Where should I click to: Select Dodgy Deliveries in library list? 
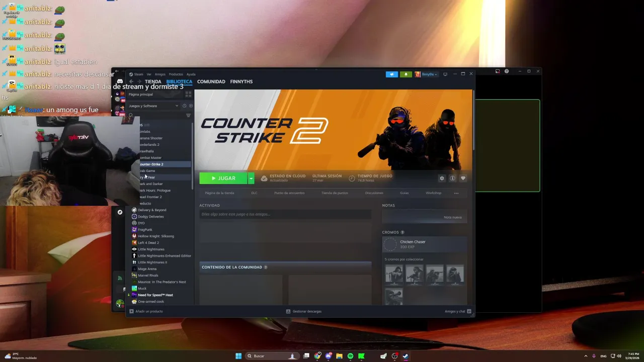[150, 217]
